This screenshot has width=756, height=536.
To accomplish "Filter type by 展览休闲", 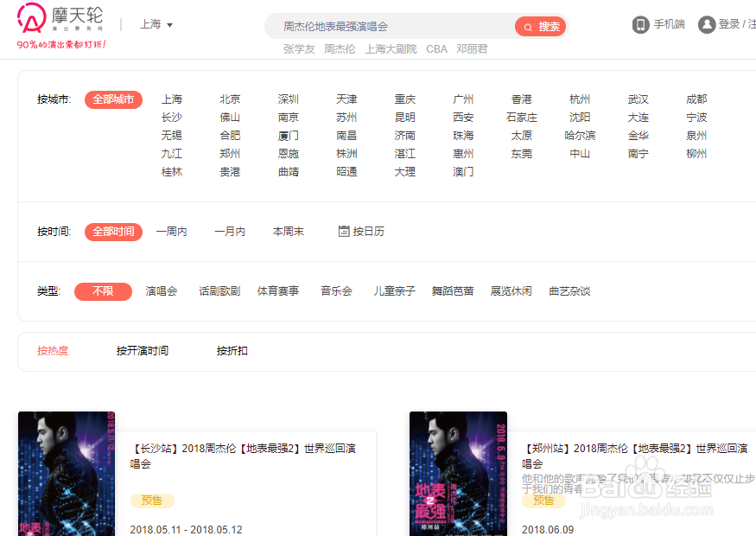I will click(x=511, y=291).
